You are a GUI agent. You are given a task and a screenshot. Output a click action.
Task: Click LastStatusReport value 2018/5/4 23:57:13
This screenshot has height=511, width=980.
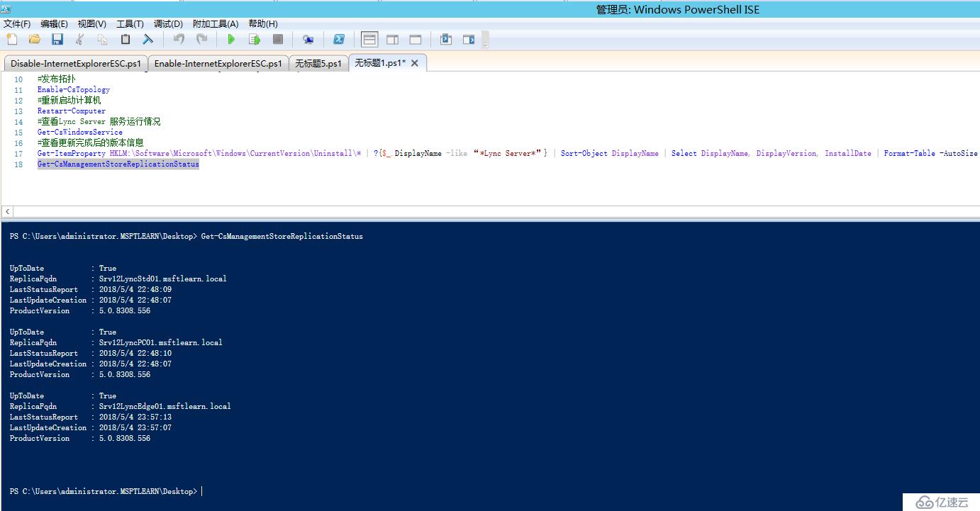click(x=135, y=417)
